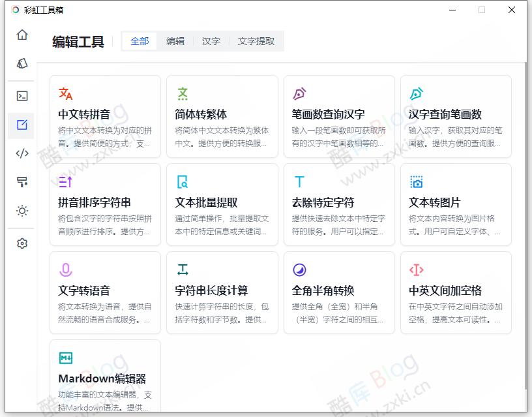Open the code tools </> sidebar icon

[22, 153]
